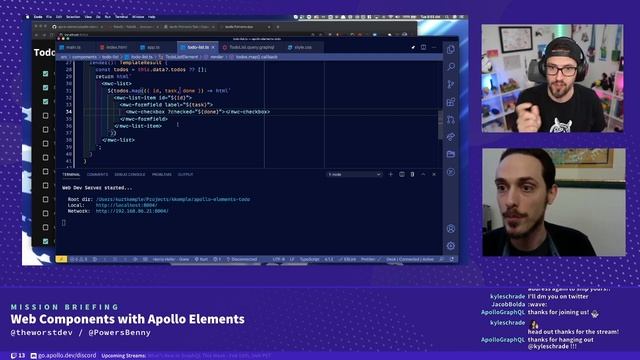Open the Accounts person icon
Viewport: 640px width, 360px height.
[451, 229]
